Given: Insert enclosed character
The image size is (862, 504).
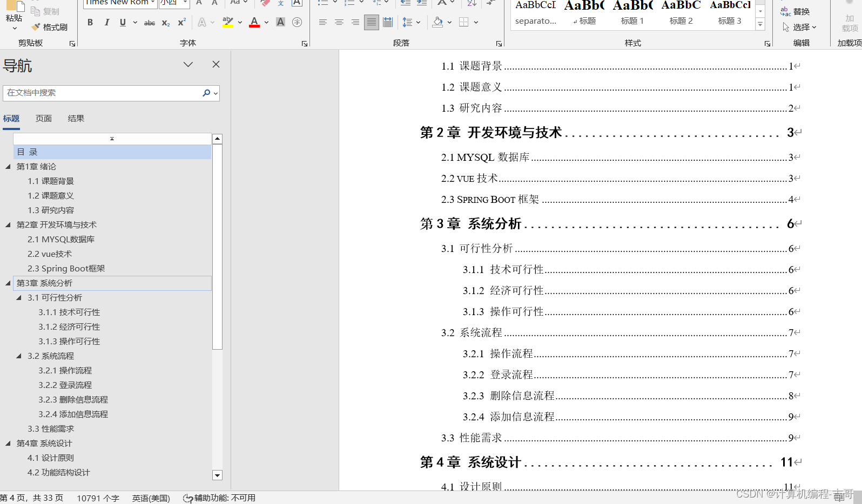Looking at the screenshot, I should [x=297, y=22].
